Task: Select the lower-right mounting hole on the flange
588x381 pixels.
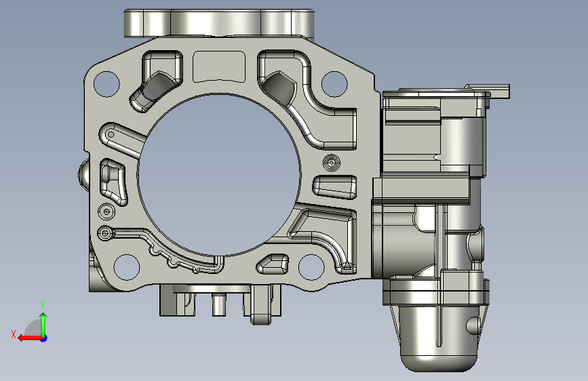Action: click(x=311, y=267)
